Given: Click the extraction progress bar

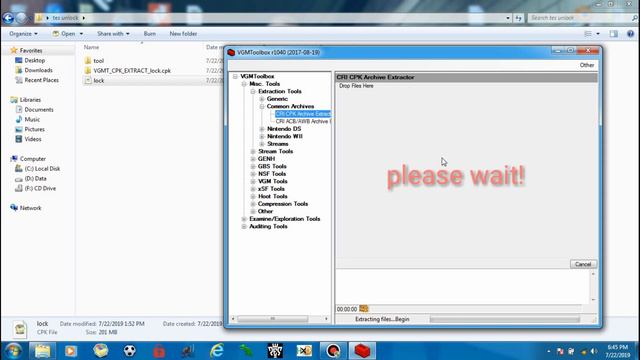Looking at the screenshot, I should 504,319.
